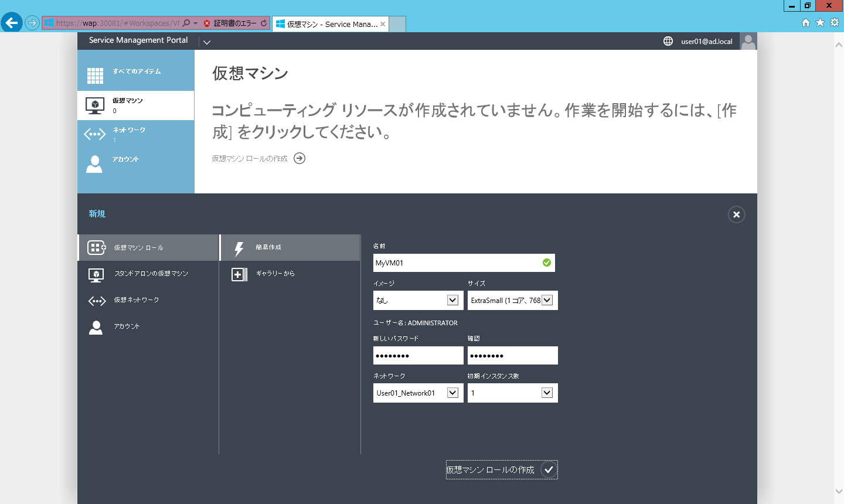Open ネットワーク section in the sidebar

tap(136, 135)
